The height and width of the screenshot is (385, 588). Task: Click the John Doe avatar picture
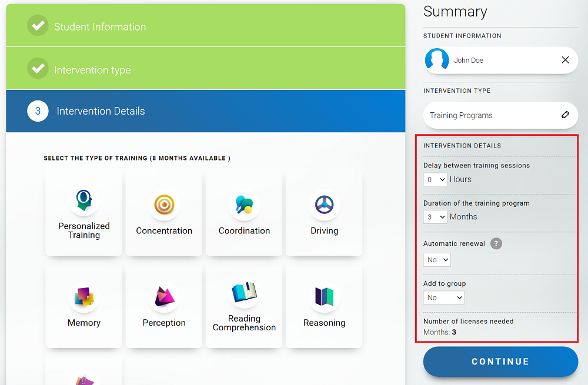point(437,60)
